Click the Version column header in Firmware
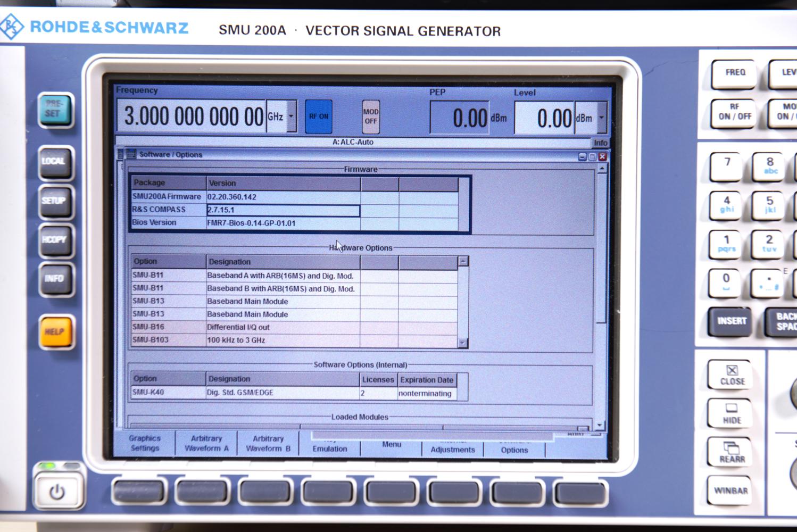The image size is (797, 532). click(x=283, y=183)
